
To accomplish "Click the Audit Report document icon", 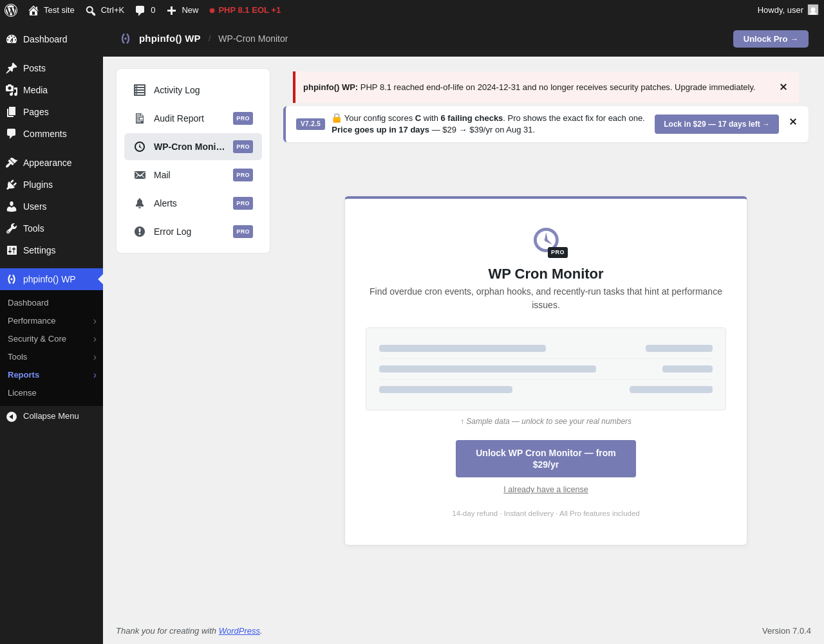I will tap(140, 118).
